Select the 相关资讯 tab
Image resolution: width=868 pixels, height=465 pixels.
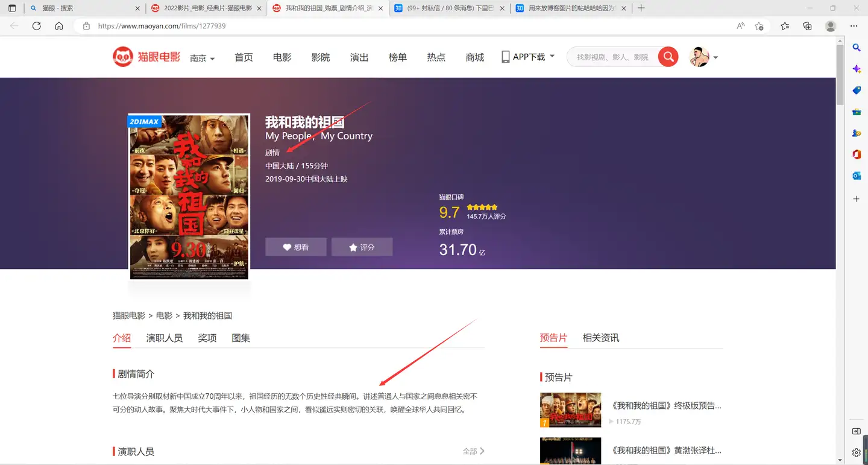[601, 338]
